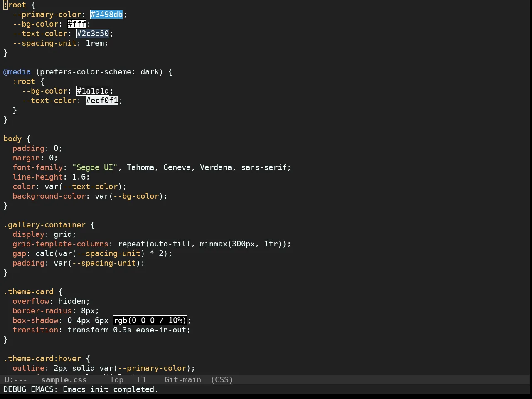The height and width of the screenshot is (399, 532).
Task: Click 'var(--text-color)' in color declaration
Action: click(x=84, y=187)
